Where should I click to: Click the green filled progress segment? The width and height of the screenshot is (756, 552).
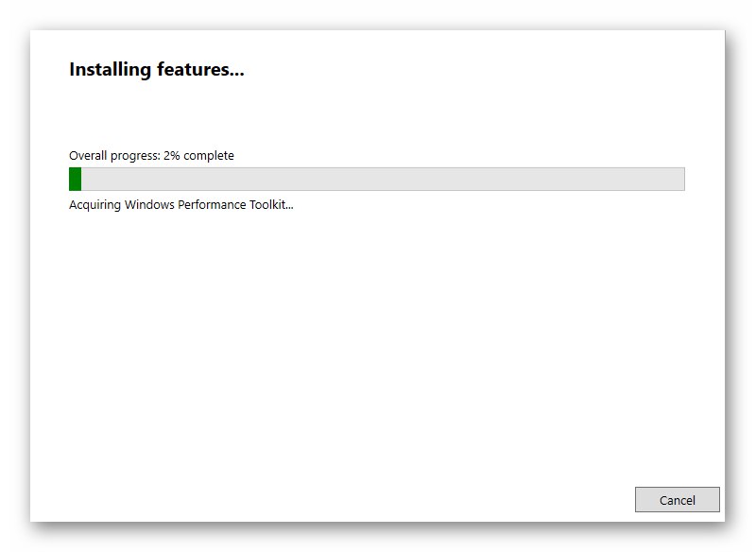click(76, 180)
